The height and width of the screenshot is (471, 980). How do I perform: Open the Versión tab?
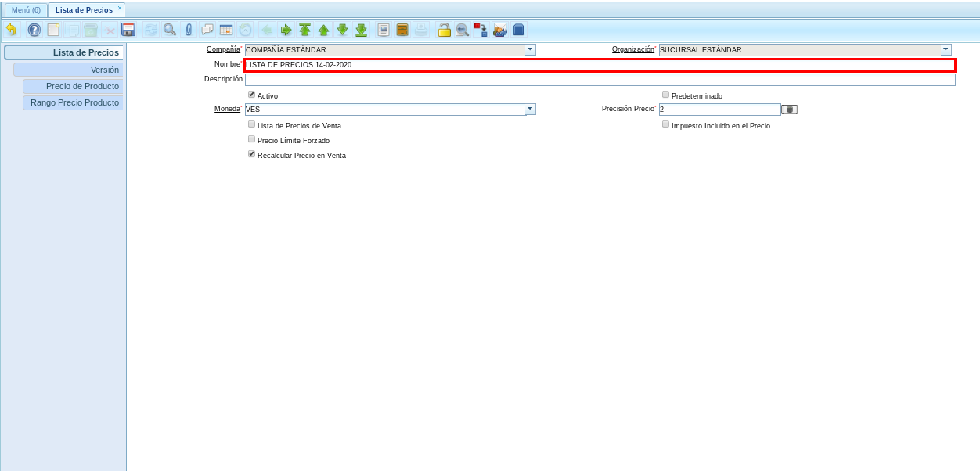68,70
